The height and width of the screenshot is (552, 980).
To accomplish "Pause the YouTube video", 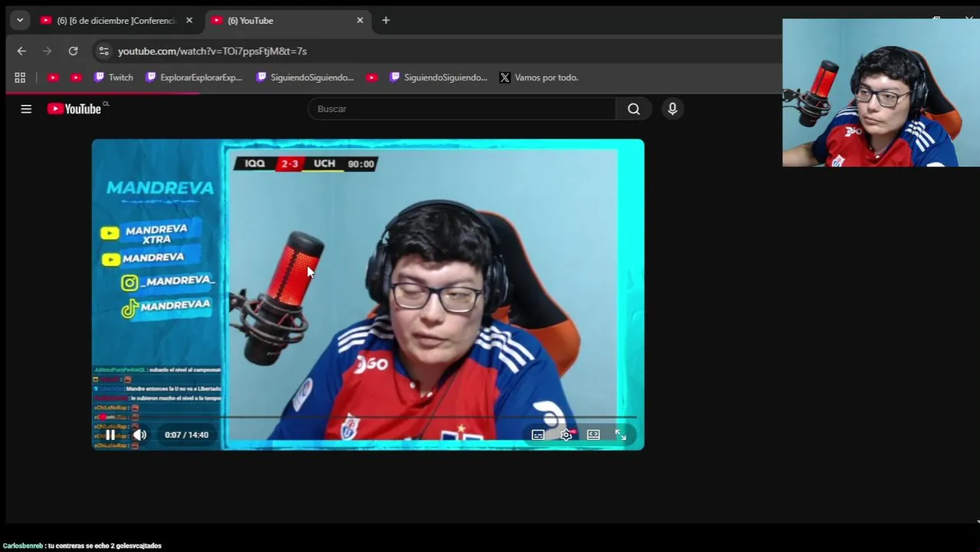I will tap(110, 435).
